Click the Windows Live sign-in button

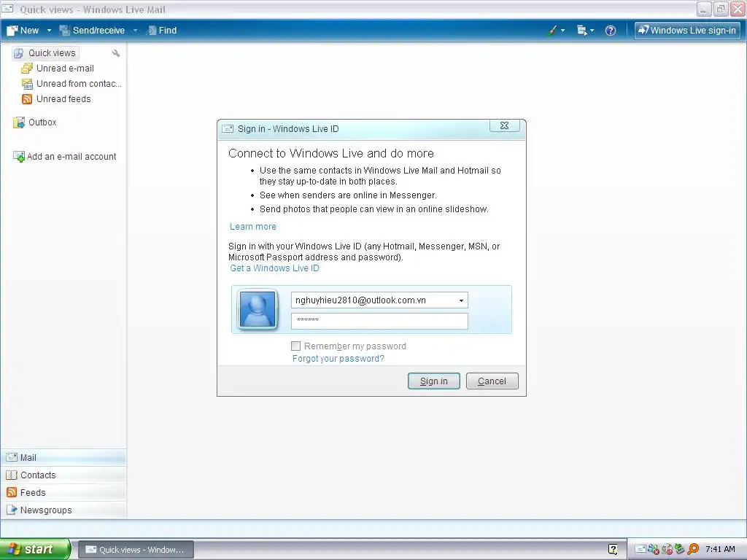pos(687,31)
